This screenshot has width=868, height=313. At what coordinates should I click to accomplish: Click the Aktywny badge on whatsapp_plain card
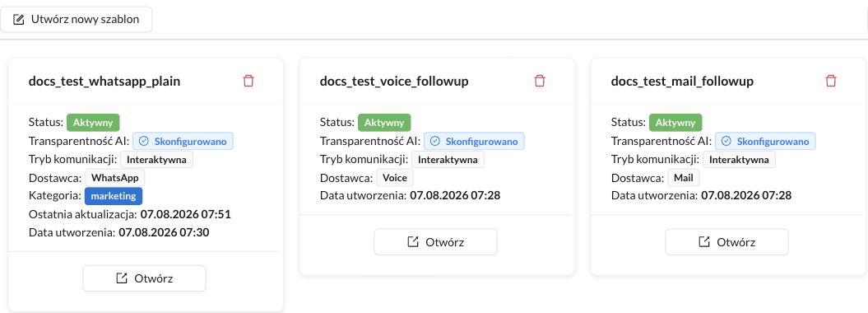[x=93, y=123]
